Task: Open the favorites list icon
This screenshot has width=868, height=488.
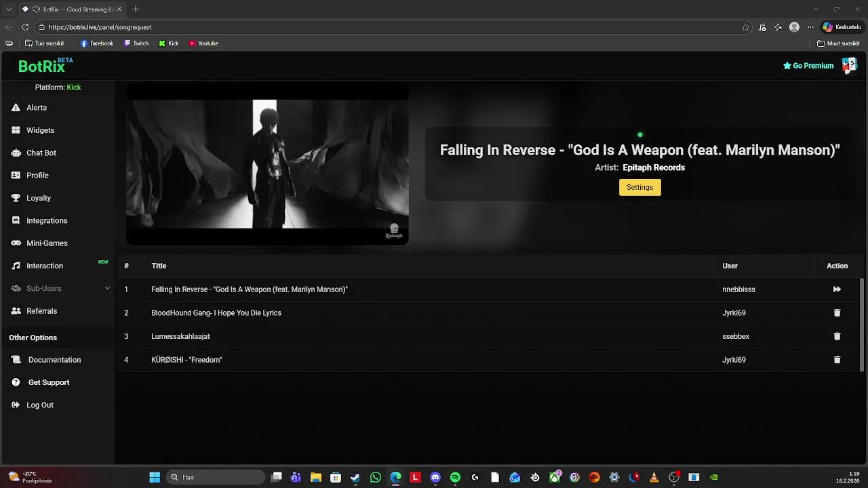Action: (778, 27)
